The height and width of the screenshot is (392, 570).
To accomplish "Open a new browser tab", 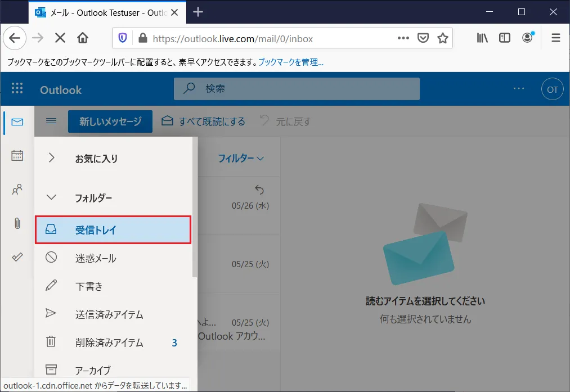I will [198, 12].
